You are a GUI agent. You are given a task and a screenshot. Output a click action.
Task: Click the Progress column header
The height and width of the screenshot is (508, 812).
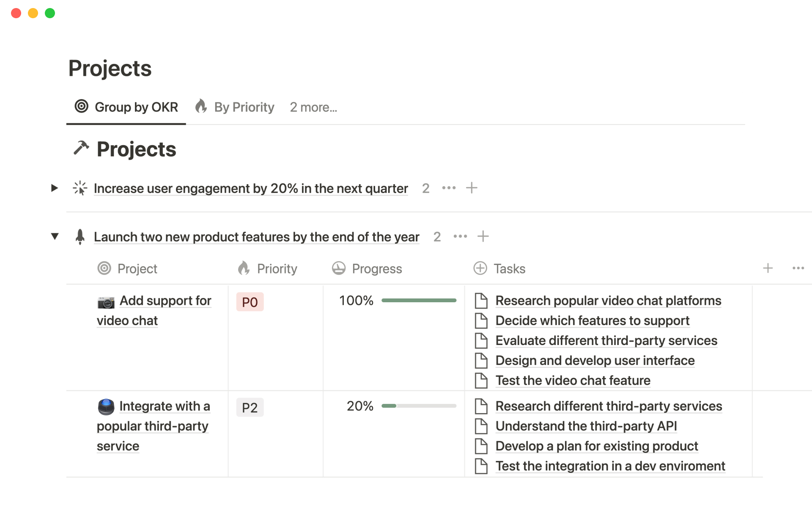pyautogui.click(x=376, y=269)
